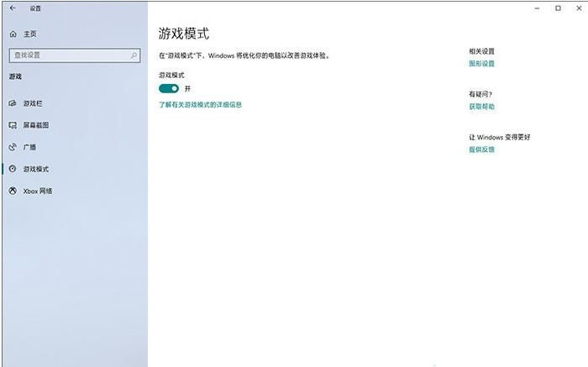Open the 图形设置 link under 相关设置
This screenshot has width=588, height=367.
pyautogui.click(x=481, y=64)
